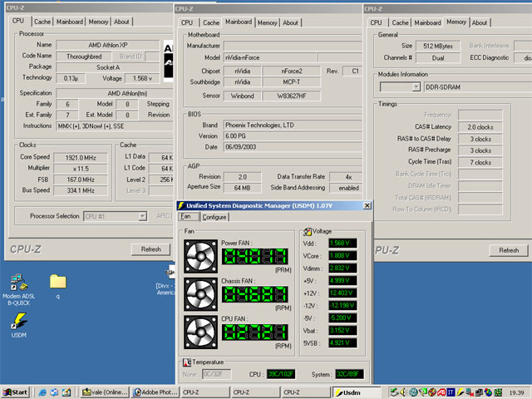Screen dimensions: 532x399
Task: Click the red ATI icon in the system tray
Action: pyautogui.click(x=441, y=392)
